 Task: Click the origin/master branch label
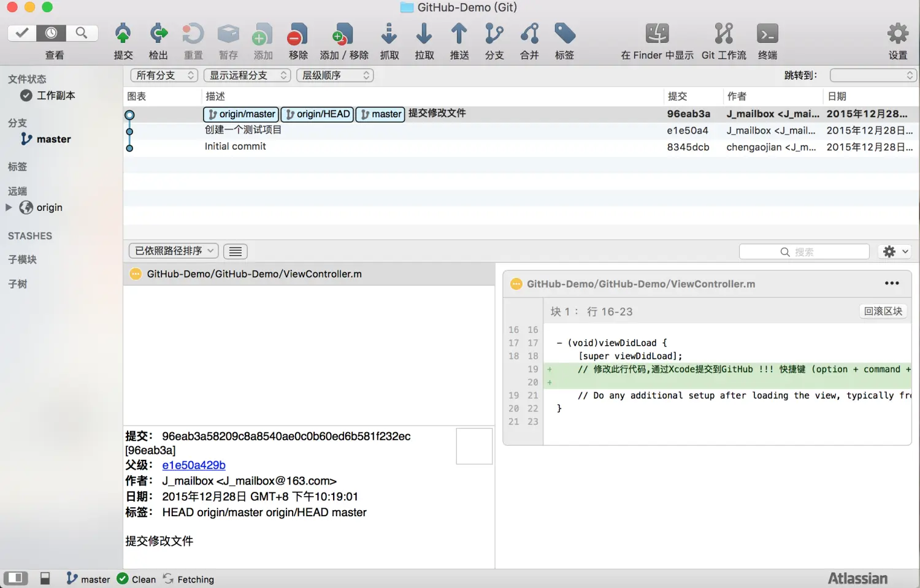[x=241, y=114]
